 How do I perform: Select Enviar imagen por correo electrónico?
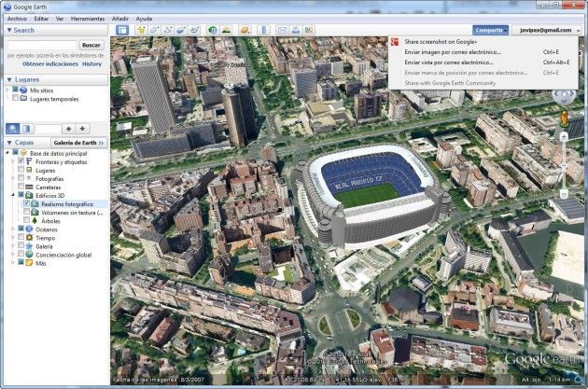pyautogui.click(x=453, y=52)
